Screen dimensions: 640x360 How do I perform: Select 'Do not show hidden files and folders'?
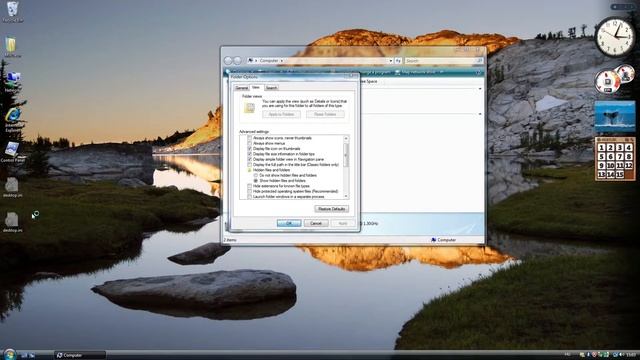pos(256,176)
